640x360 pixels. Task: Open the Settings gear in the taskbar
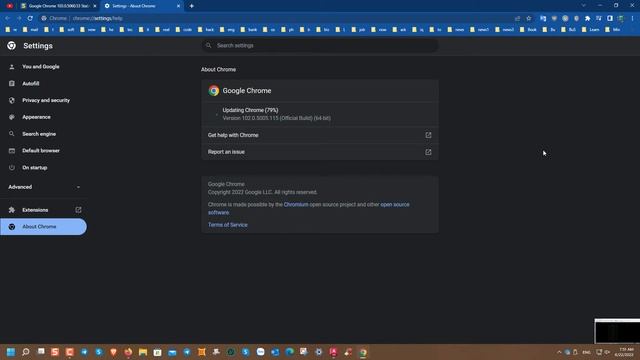coord(319,352)
